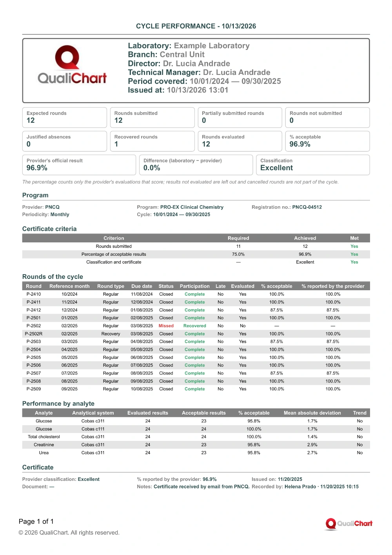Click 'Yes' in the Rounds submitted criterion row
This screenshot has height=555, width=392.
coord(354,246)
